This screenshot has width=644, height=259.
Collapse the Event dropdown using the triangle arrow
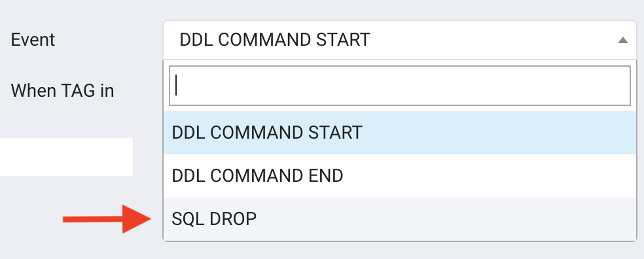click(622, 41)
